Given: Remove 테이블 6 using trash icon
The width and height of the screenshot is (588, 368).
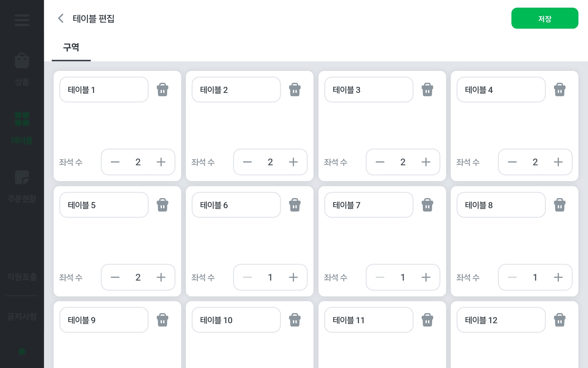Looking at the screenshot, I should (x=295, y=205).
